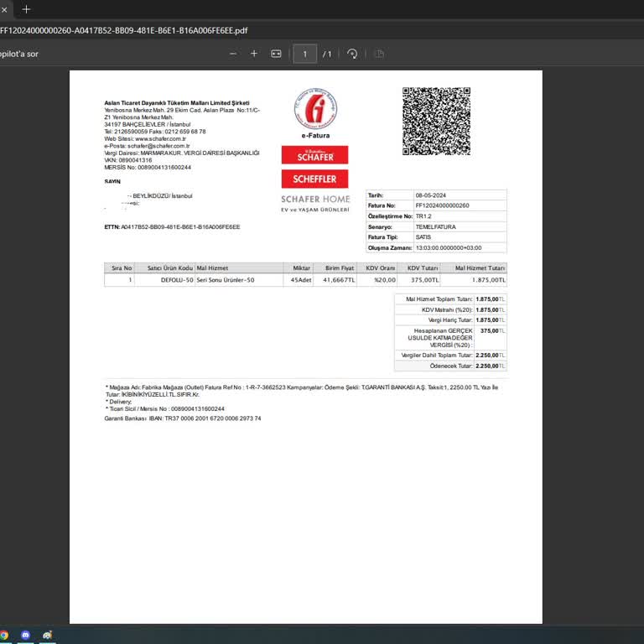Viewport: 644px width, 644px height.
Task: Click the invoice QR code
Action: pos(436,121)
